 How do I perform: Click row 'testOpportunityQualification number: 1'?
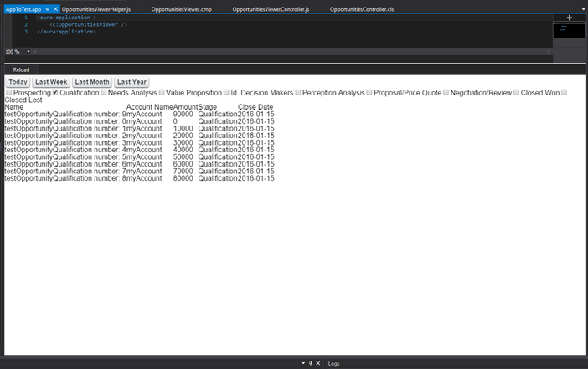(x=139, y=128)
